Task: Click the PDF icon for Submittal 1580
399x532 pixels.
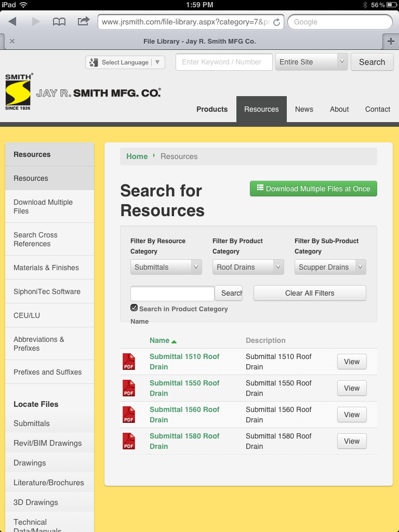Action: 128,441
